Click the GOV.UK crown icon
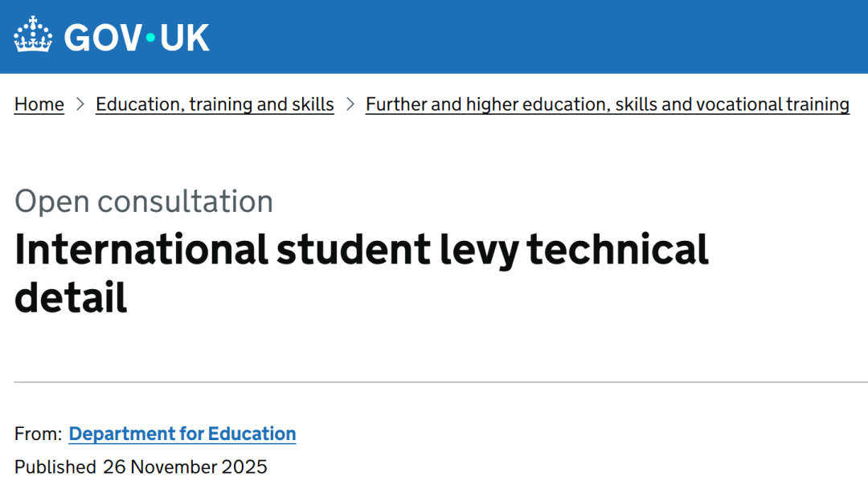 pos(33,36)
